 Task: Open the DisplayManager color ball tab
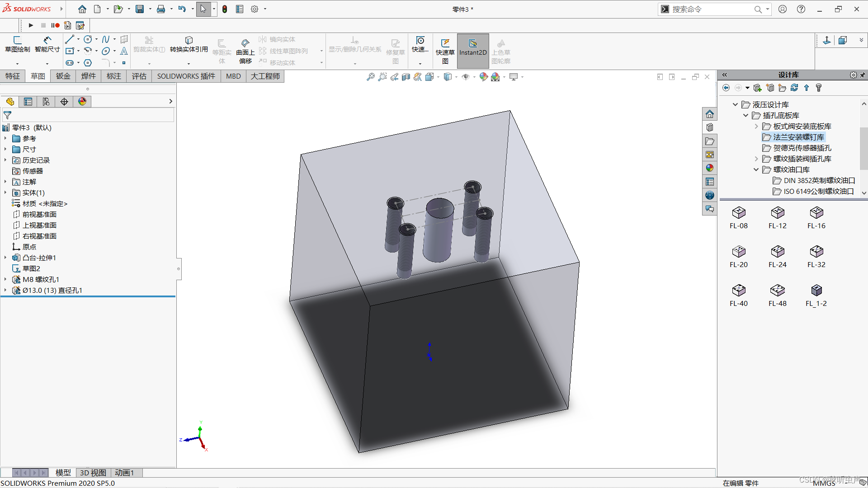click(82, 102)
